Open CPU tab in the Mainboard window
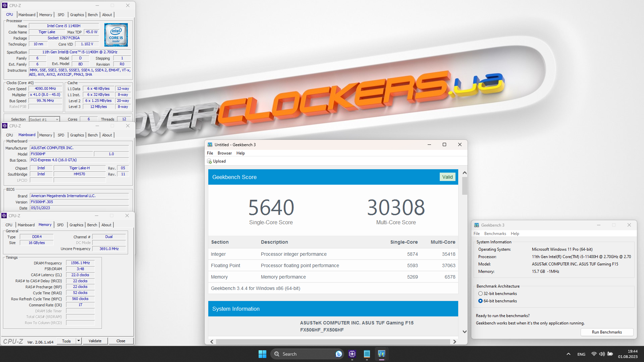Viewport: 644px width, 362px height. tap(9, 135)
